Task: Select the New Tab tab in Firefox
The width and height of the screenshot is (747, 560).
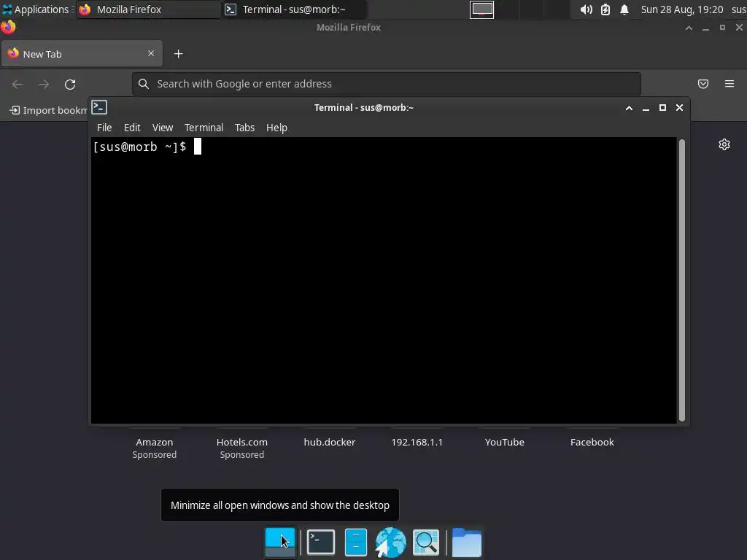Action: 82,54
